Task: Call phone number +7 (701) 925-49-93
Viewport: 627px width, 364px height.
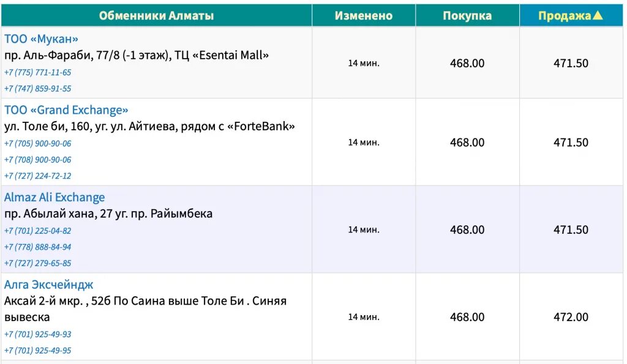Action: point(37,334)
